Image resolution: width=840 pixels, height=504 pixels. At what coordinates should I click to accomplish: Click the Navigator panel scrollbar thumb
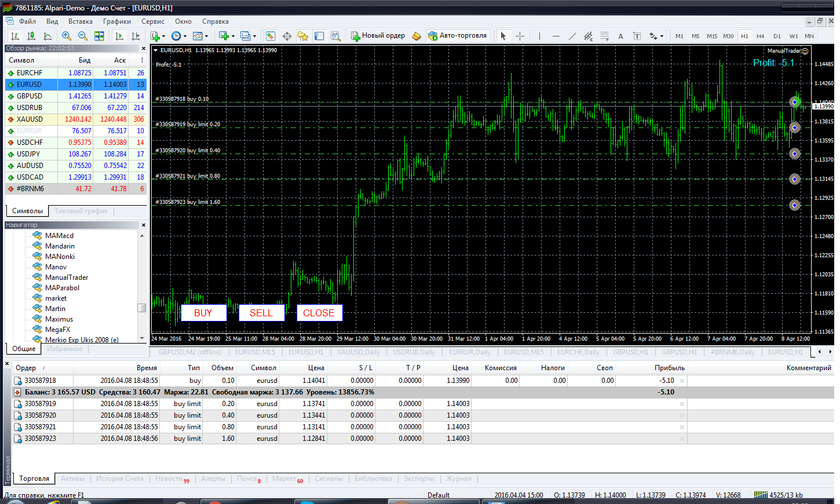point(141,308)
